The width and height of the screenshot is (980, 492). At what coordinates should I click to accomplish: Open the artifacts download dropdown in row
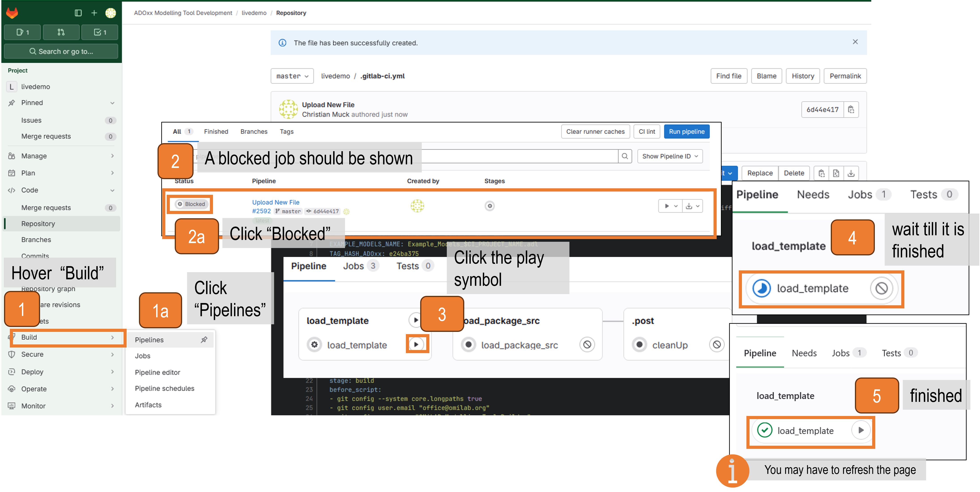[692, 206]
